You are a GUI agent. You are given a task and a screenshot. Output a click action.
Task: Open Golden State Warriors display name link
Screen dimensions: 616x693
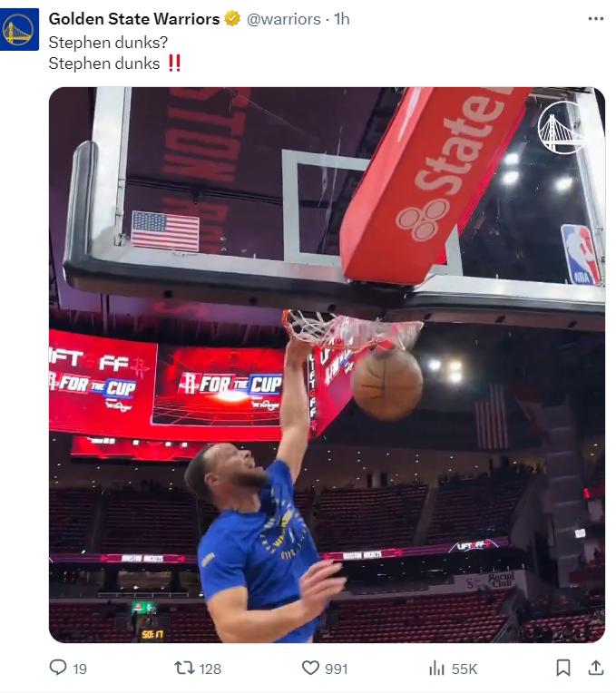pos(134,19)
